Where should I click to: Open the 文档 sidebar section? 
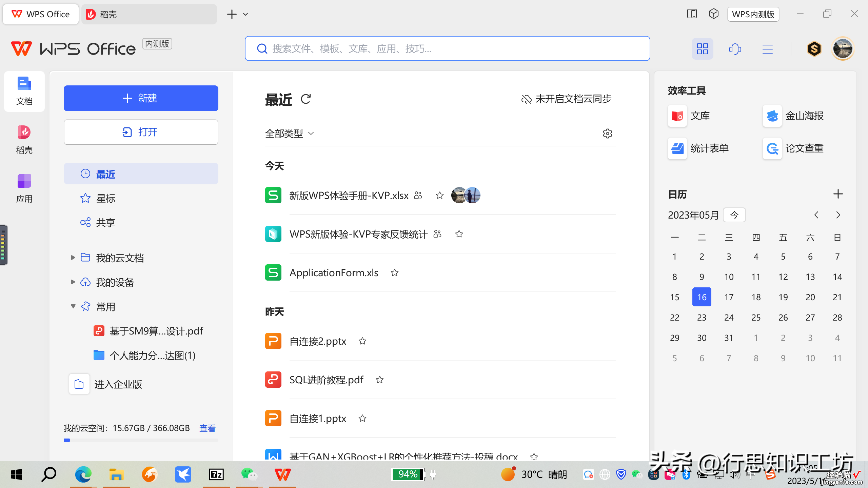coord(24,91)
